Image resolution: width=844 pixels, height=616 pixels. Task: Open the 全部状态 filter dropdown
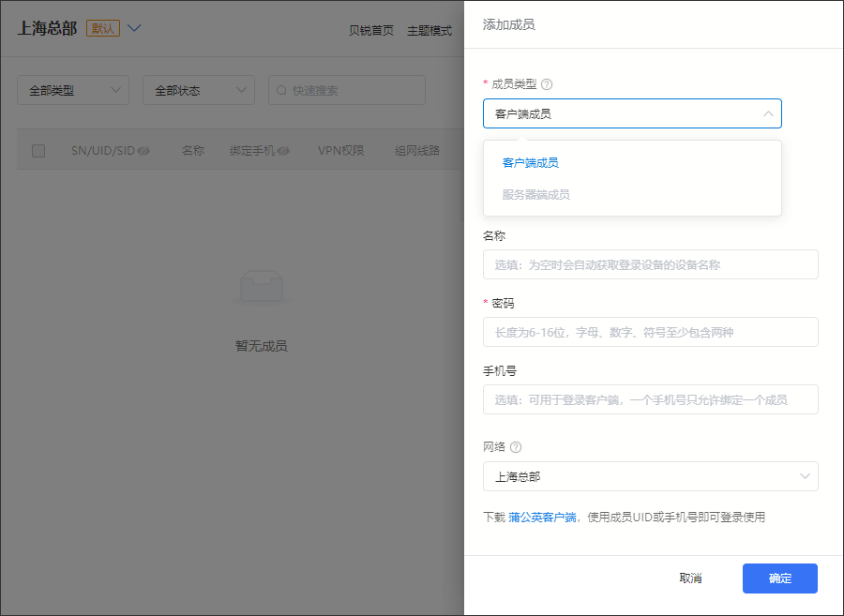199,90
